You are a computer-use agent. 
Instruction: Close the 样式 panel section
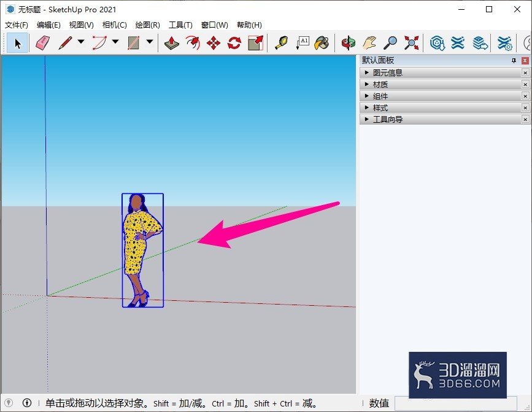(x=525, y=107)
